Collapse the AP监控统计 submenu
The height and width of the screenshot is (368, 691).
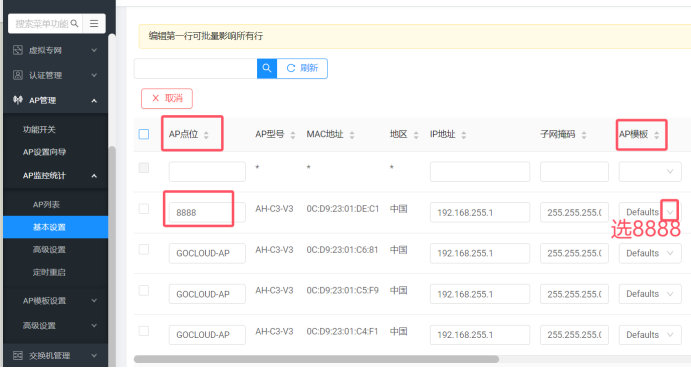pos(94,175)
